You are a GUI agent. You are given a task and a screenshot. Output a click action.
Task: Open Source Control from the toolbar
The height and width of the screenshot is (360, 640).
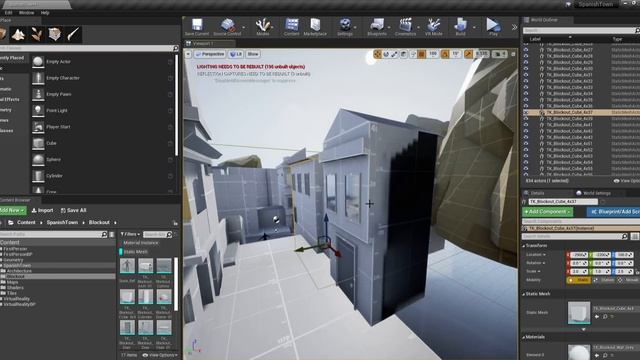tap(227, 27)
